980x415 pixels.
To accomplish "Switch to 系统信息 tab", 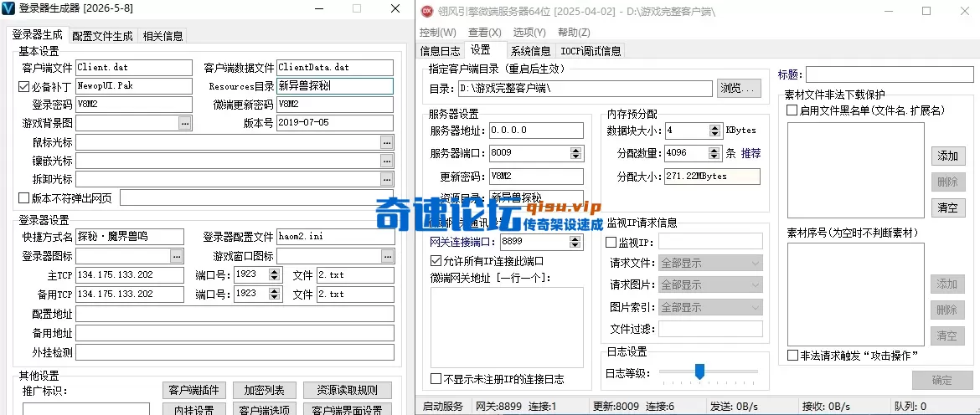I will click(531, 50).
